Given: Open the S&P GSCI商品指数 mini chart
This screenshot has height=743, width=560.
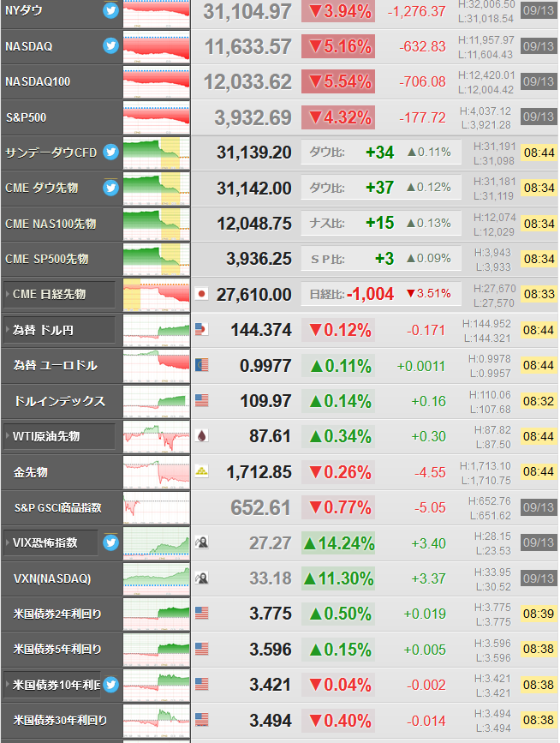Looking at the screenshot, I should [x=156, y=508].
